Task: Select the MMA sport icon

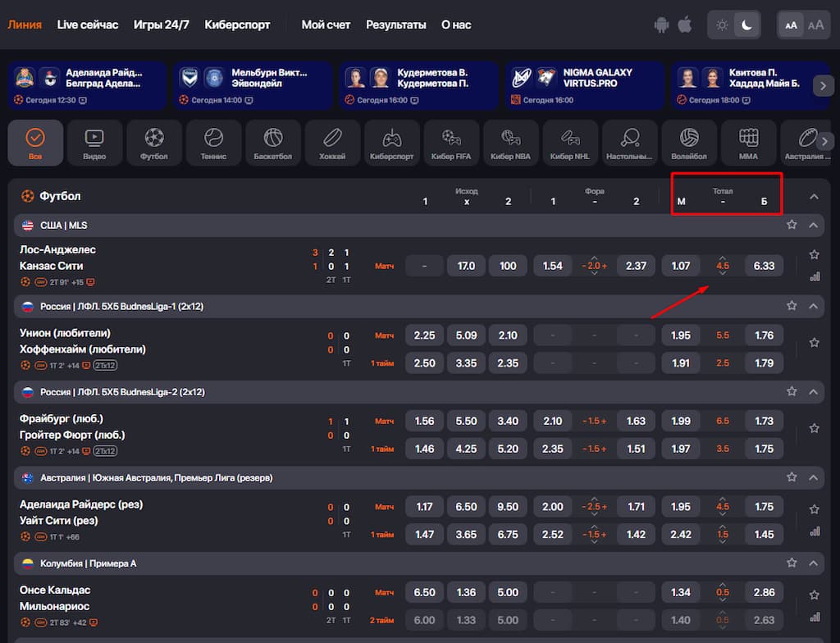Action: [x=748, y=143]
